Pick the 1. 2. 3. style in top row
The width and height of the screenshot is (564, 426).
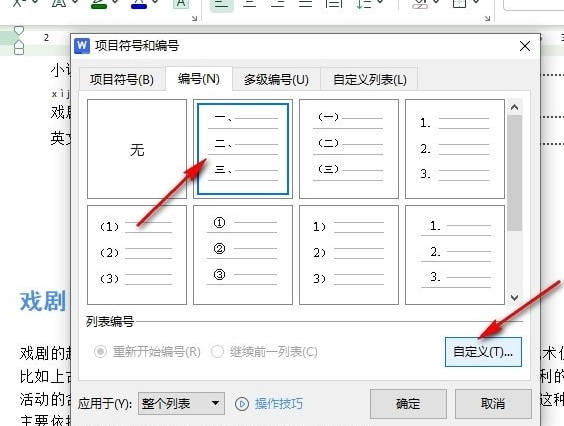[x=455, y=149]
